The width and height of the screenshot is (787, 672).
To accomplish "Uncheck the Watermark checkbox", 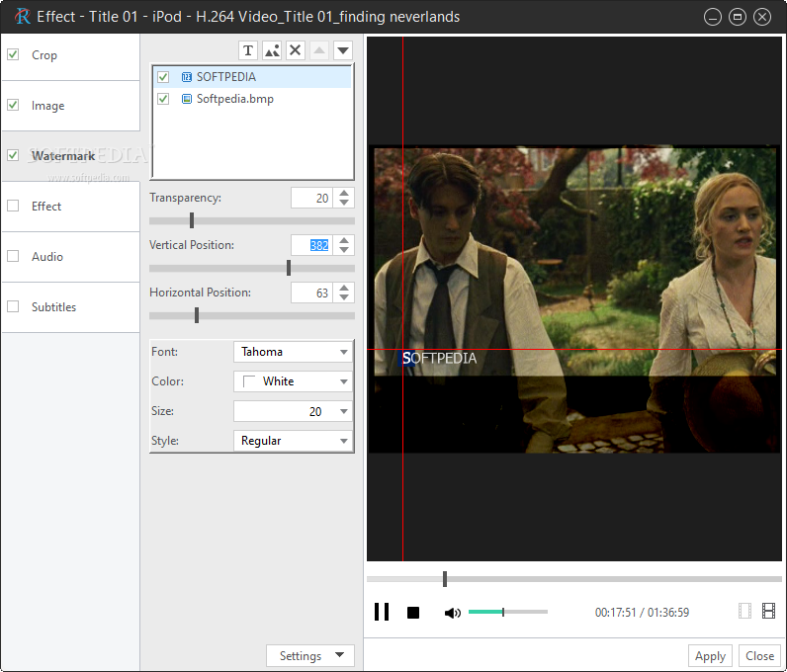I will pyautogui.click(x=13, y=155).
